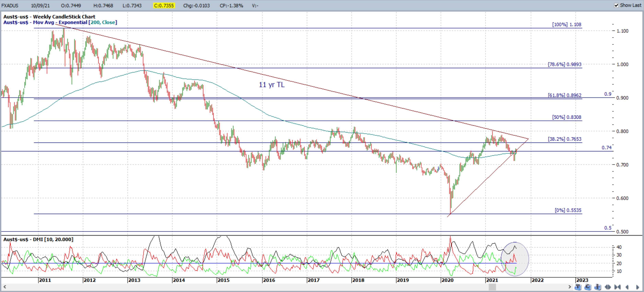Click the [100%] 1.108 Fibonacci label
Viewport: 644px width, 292px height.
tap(567, 25)
